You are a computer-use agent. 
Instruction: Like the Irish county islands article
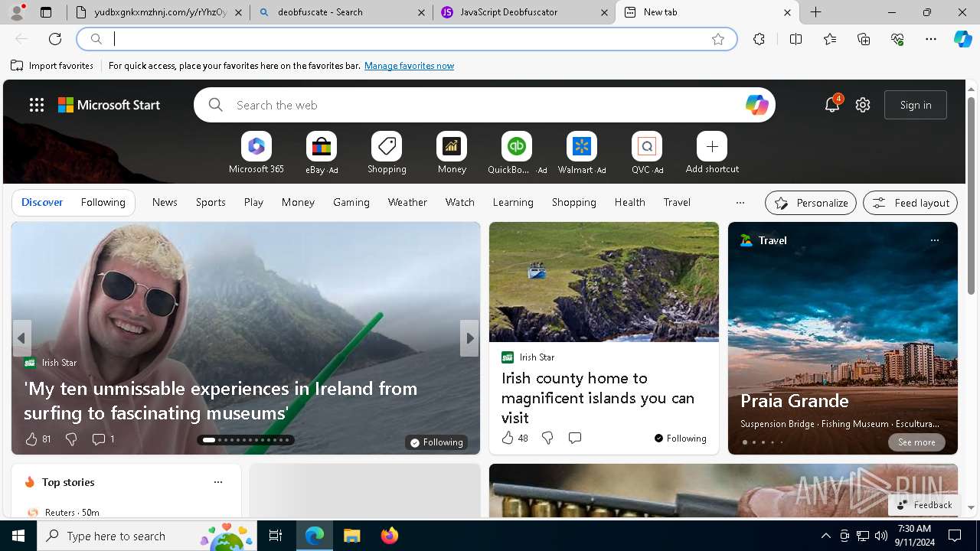coord(514,438)
